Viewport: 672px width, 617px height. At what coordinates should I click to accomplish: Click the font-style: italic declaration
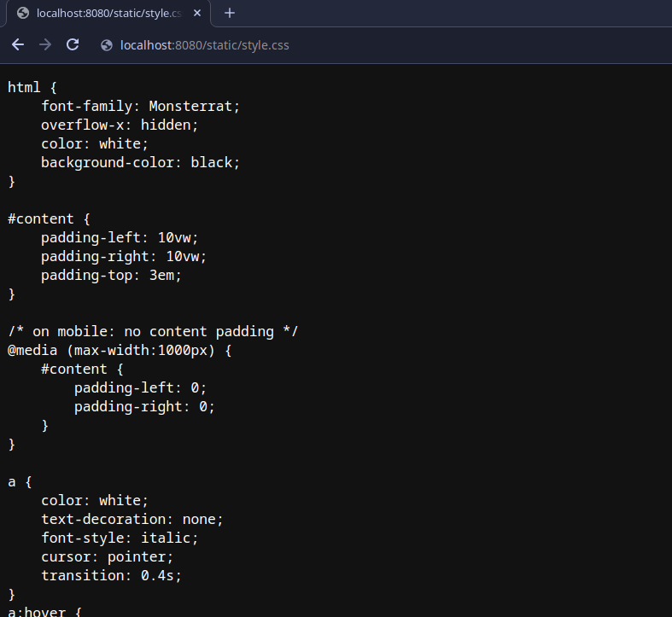click(120, 538)
